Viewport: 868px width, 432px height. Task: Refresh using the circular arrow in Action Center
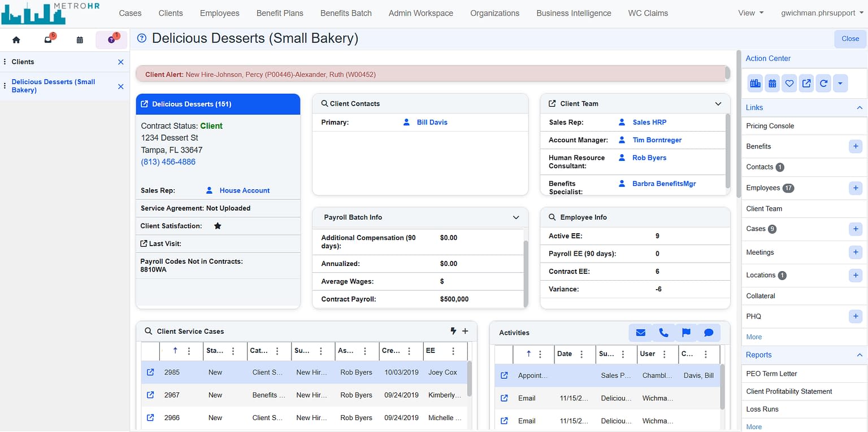823,83
